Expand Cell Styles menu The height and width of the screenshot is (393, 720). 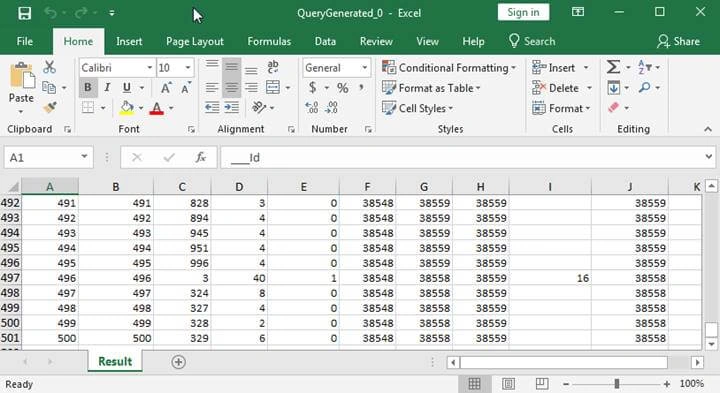(417, 108)
